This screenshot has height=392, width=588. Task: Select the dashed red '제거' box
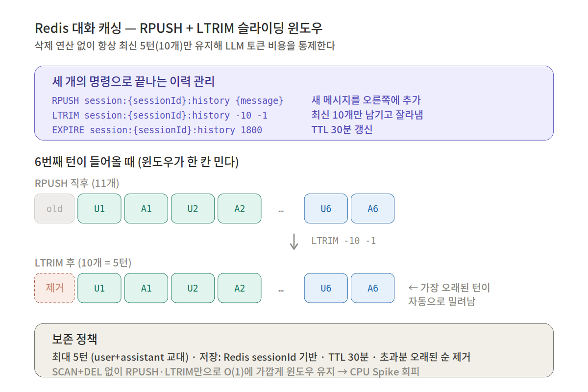54,288
